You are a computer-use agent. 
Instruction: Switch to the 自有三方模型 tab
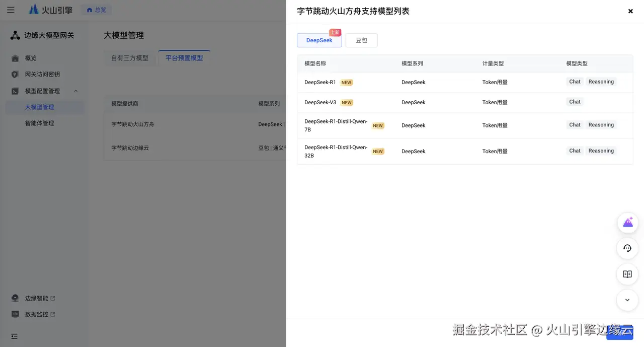click(x=130, y=58)
